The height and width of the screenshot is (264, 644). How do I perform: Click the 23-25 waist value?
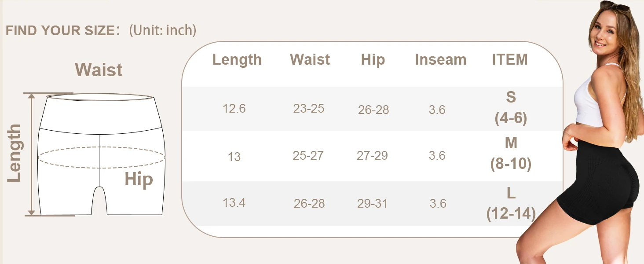point(309,108)
